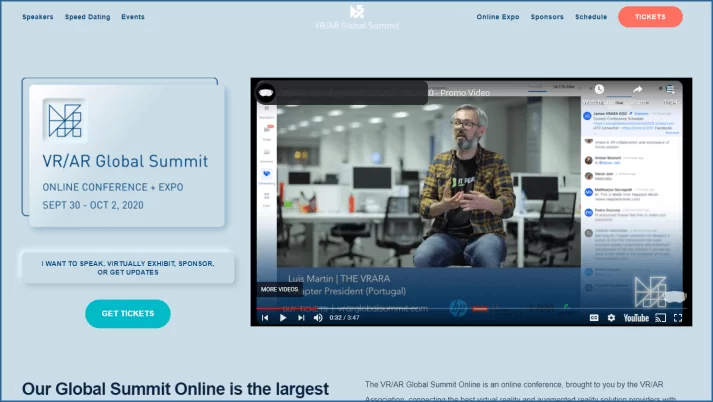The image size is (713, 402).
Task: Skip to next video
Action: [301, 318]
